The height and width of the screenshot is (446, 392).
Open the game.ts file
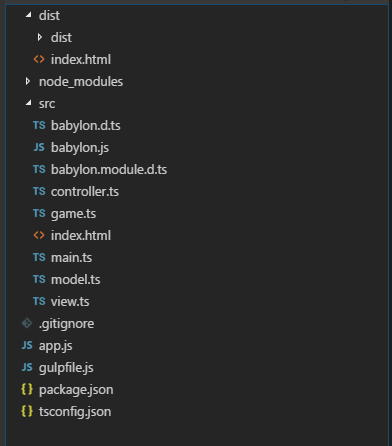pyautogui.click(x=73, y=214)
